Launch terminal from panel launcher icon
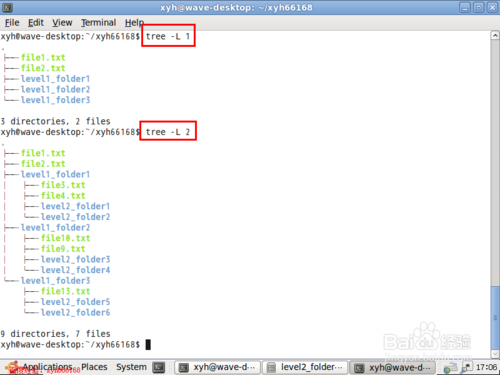The width and height of the screenshot is (500, 375). tap(159, 367)
